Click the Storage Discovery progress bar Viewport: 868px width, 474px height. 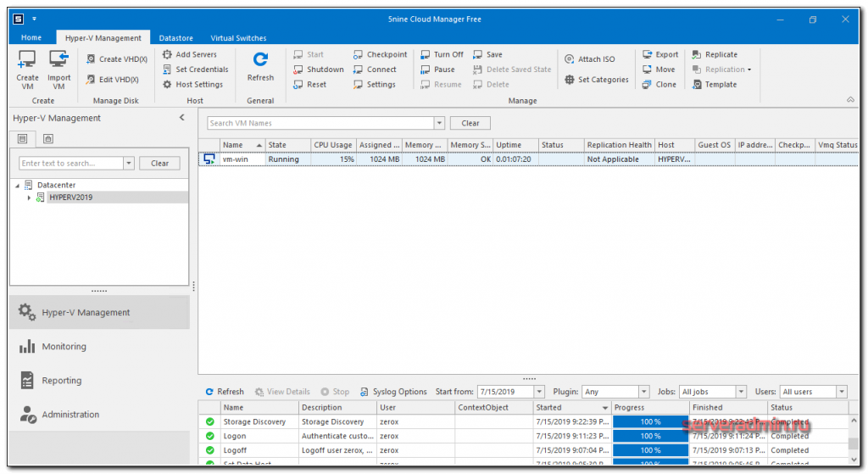click(650, 421)
